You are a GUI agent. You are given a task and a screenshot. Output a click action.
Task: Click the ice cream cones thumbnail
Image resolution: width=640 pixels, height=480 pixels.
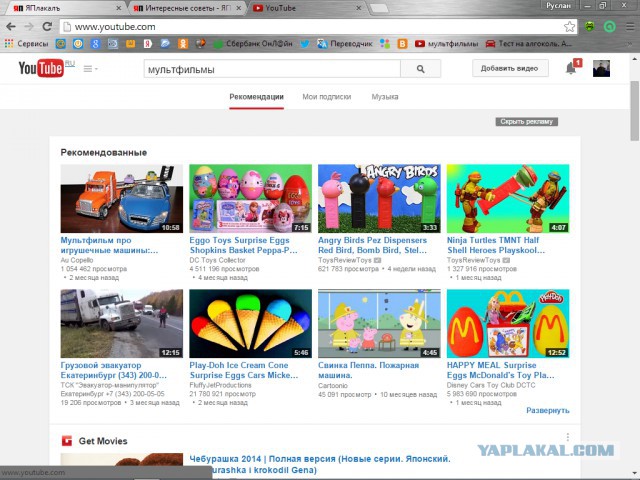[x=250, y=324]
